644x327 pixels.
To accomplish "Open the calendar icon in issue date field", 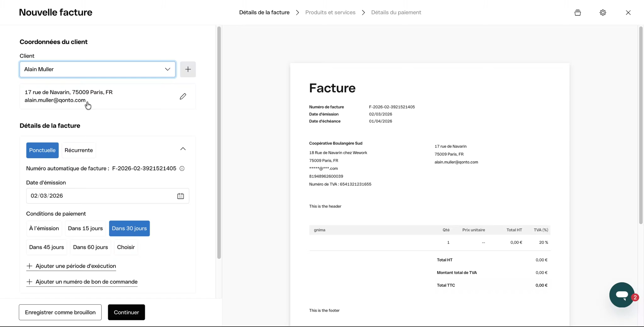I will (x=180, y=196).
